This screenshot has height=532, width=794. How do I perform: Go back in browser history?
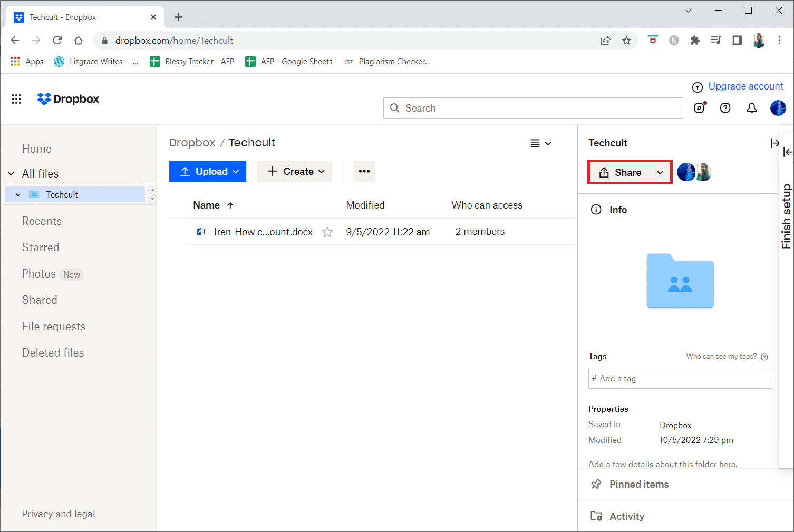[15, 41]
